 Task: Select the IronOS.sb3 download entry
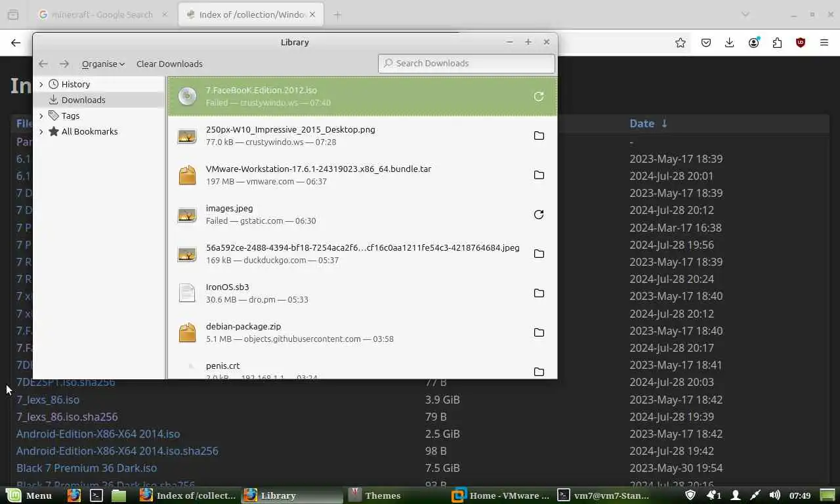pos(362,293)
